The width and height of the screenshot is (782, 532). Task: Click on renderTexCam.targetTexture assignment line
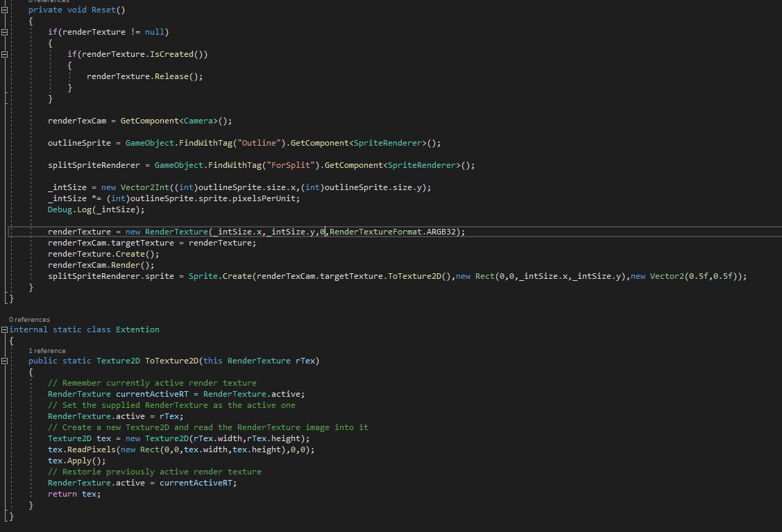[152, 243]
